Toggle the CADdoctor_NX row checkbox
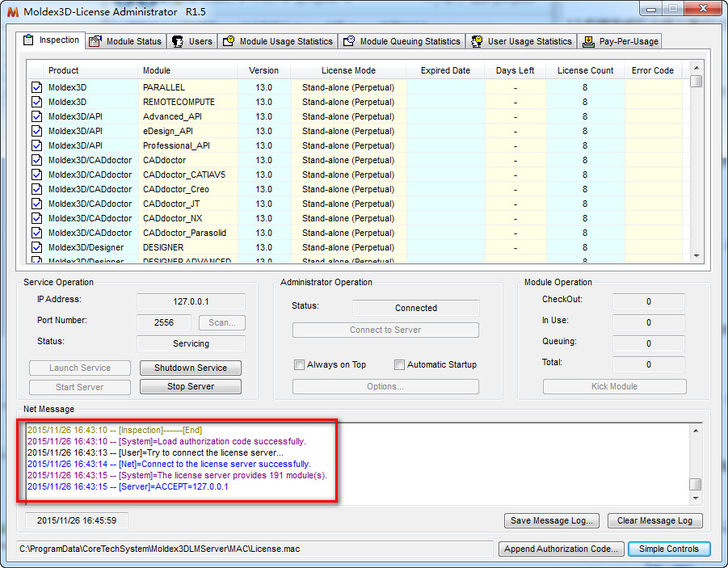The image size is (728, 568). pos(36,218)
